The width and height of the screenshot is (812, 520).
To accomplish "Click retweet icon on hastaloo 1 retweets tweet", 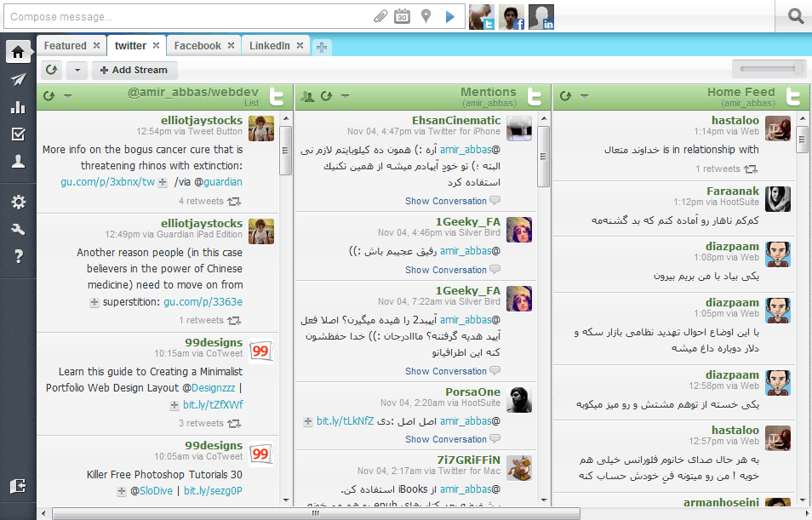I will [x=751, y=169].
